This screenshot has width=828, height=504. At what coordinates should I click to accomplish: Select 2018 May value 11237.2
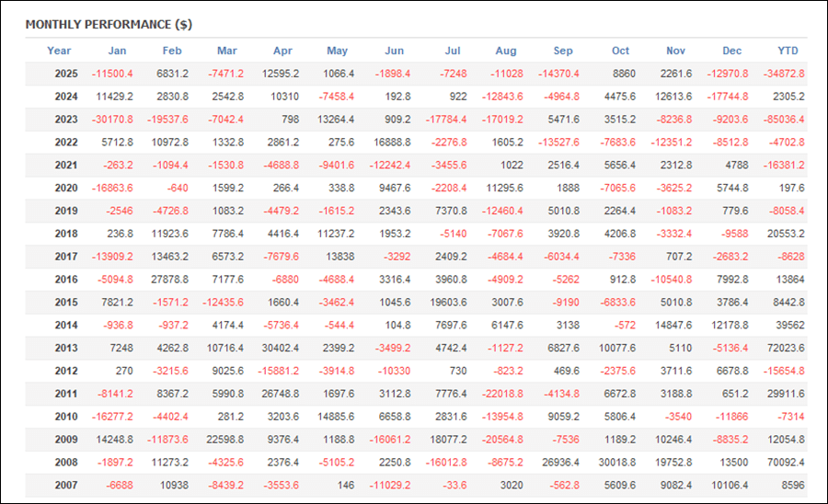(x=334, y=233)
